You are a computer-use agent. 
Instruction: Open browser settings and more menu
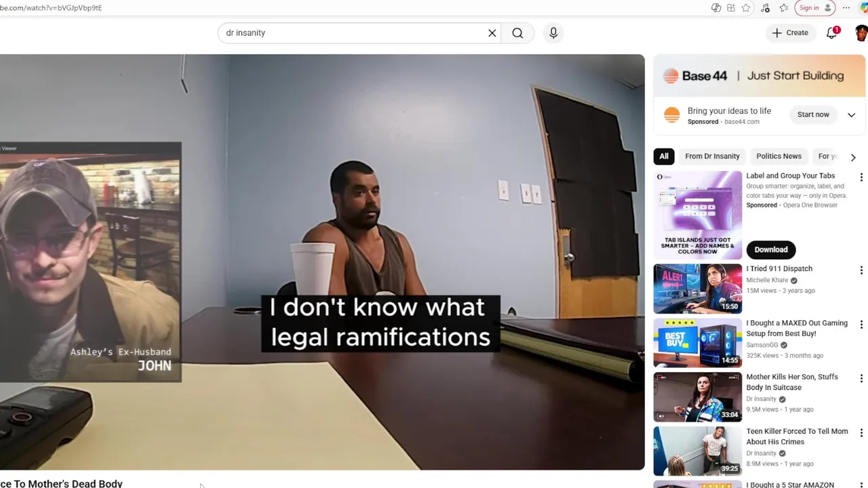click(846, 8)
